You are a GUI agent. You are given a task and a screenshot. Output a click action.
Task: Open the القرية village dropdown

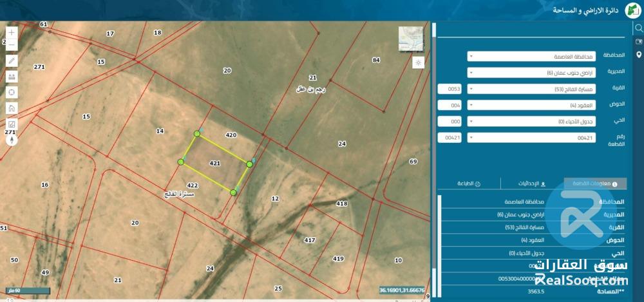(531, 89)
